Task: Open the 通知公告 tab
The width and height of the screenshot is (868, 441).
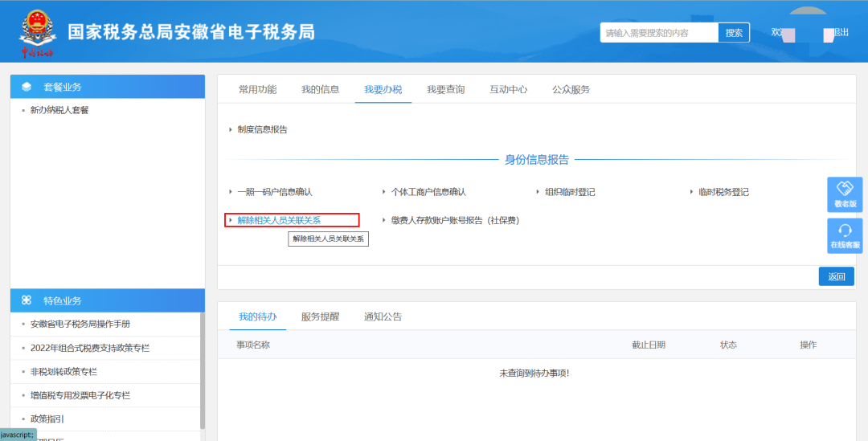Action: click(x=383, y=316)
